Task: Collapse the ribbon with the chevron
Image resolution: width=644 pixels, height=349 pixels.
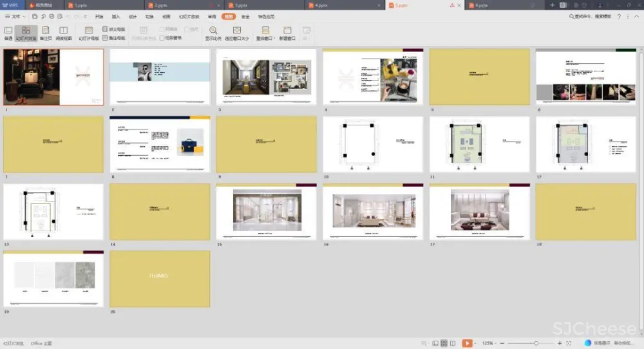Action: pos(636,16)
